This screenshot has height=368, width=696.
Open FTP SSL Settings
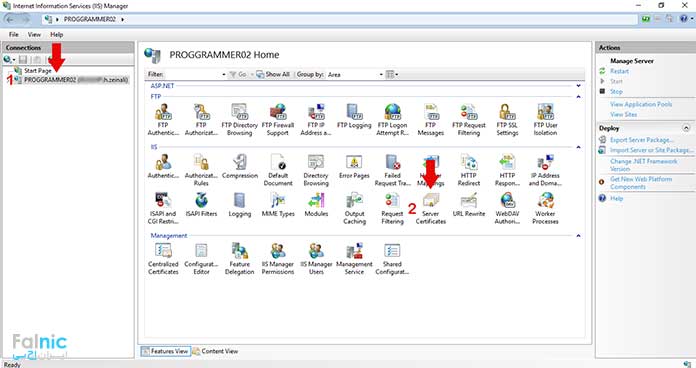pyautogui.click(x=507, y=119)
